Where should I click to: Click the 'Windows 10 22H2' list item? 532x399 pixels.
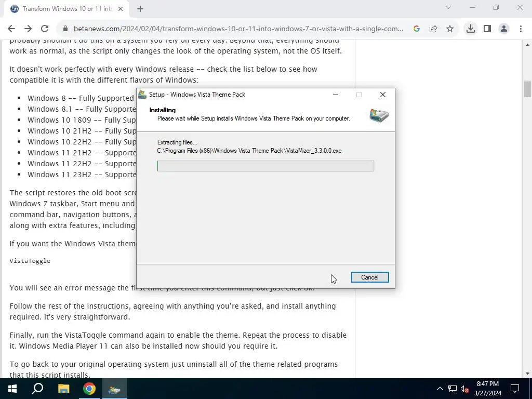[x=82, y=141]
